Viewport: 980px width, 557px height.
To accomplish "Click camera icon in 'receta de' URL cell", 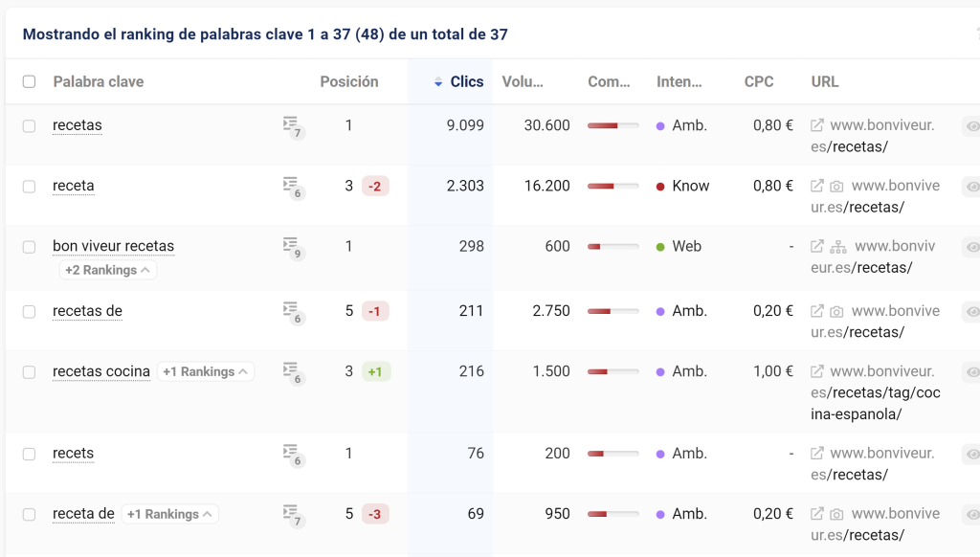I will tap(837, 515).
